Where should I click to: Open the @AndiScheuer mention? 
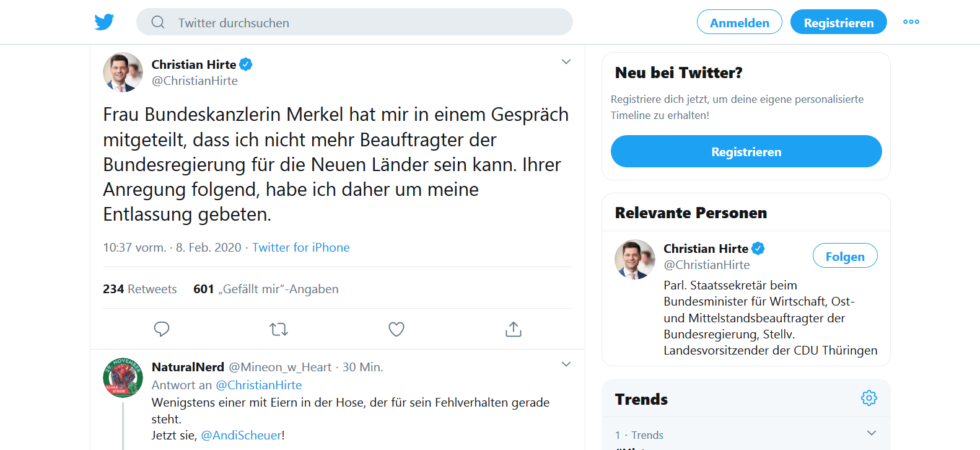[x=241, y=435]
